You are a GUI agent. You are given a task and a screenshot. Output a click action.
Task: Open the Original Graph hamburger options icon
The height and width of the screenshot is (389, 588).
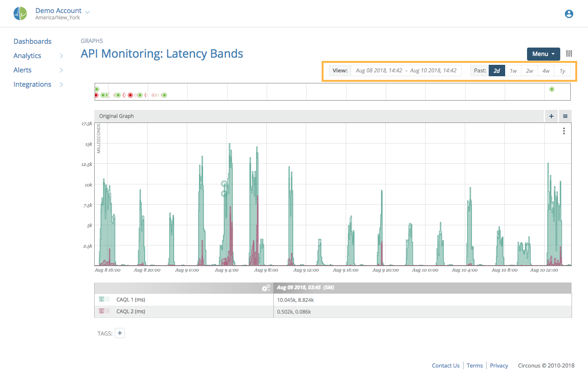coord(565,116)
